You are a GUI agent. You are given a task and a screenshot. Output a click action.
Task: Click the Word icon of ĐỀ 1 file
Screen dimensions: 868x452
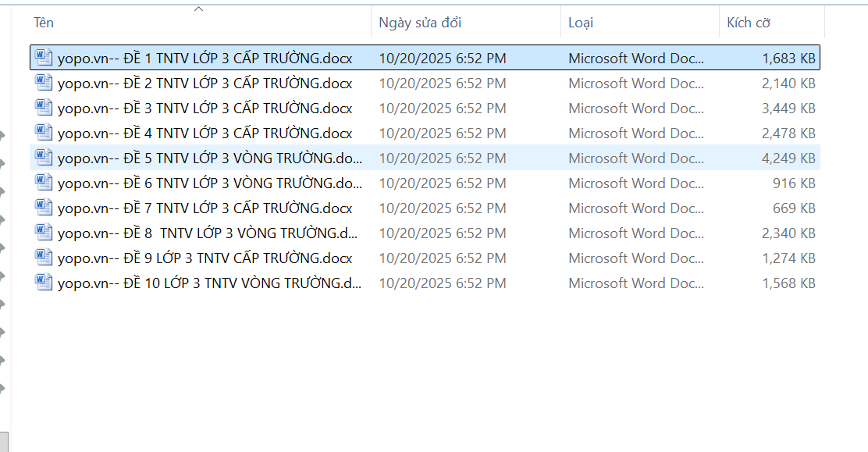44,58
